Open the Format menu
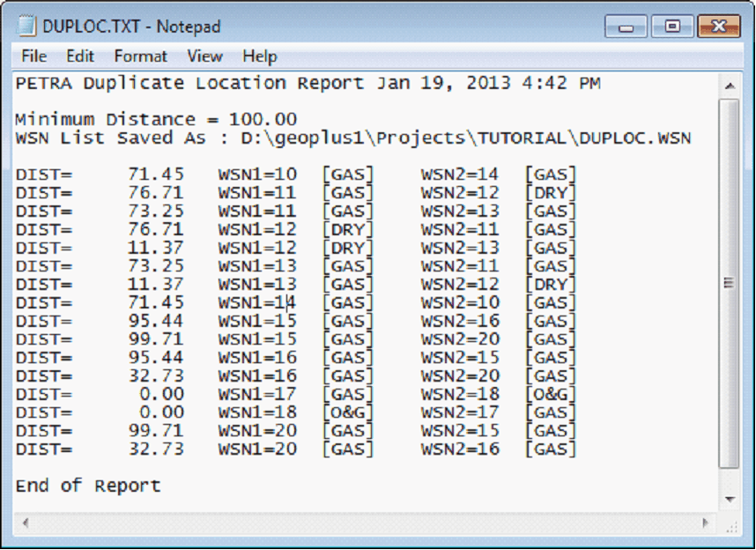The width and height of the screenshot is (756, 550). click(x=140, y=56)
